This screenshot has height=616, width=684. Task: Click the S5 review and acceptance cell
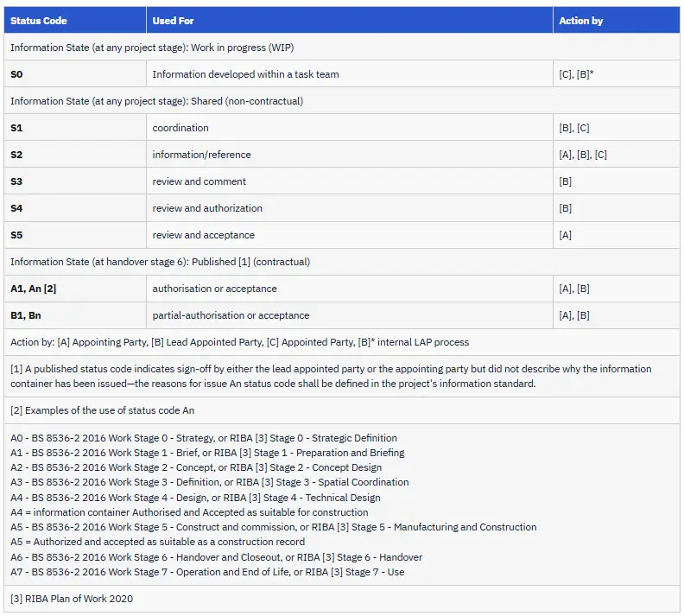[350, 235]
